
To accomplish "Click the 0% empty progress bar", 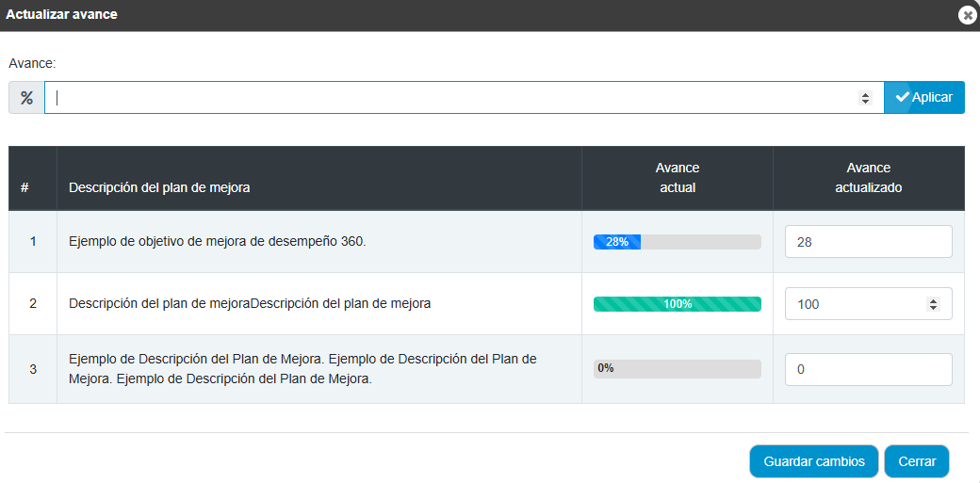I will 677,369.
